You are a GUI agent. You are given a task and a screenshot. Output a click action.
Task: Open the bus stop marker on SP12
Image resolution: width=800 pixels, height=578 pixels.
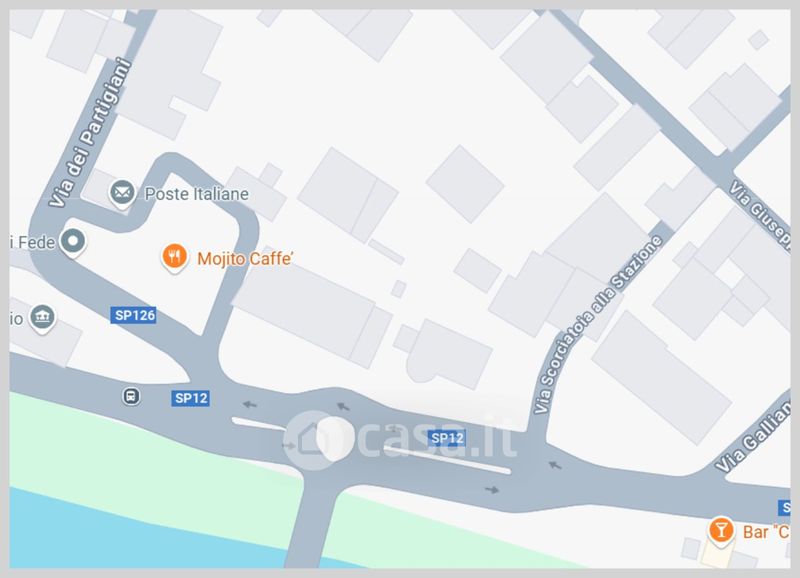click(x=131, y=396)
